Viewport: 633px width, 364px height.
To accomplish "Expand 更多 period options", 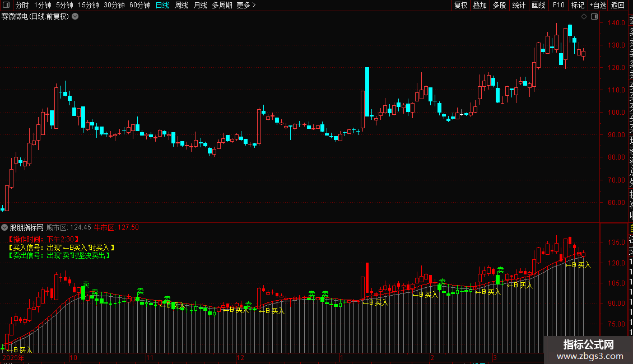I will point(246,5).
